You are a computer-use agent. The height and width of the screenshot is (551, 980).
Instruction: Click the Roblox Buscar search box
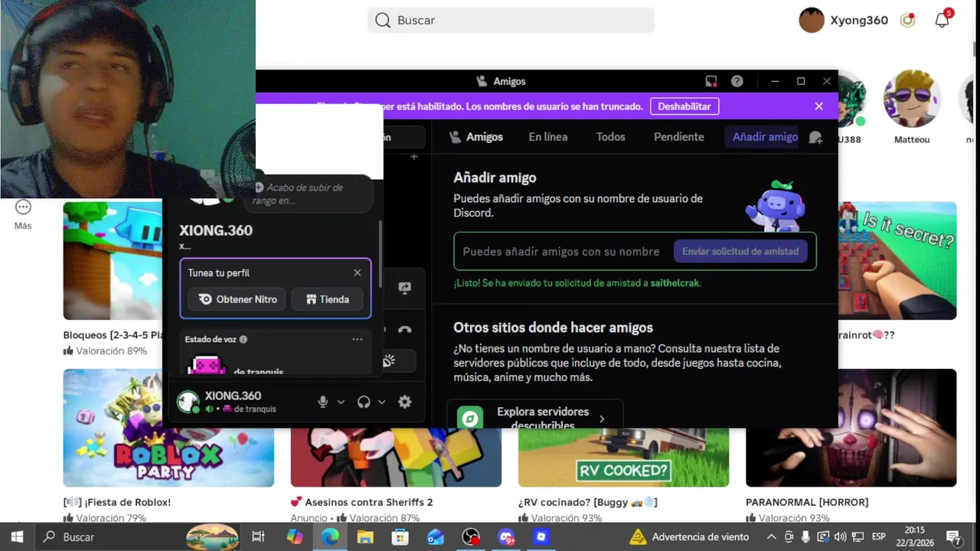tap(511, 20)
